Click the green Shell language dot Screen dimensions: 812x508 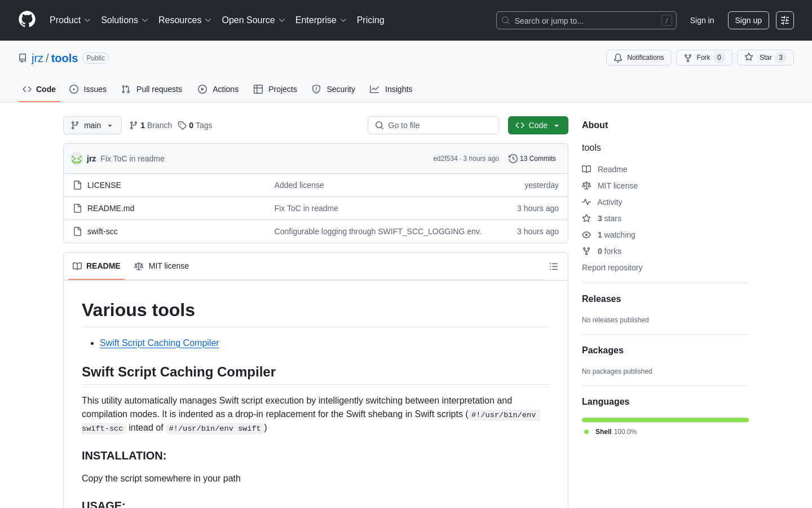pos(586,432)
